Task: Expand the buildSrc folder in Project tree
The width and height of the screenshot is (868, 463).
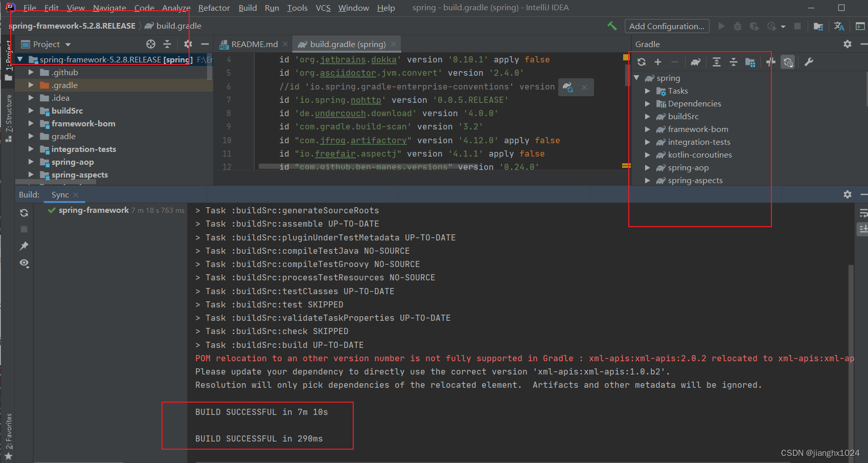Action: tap(31, 111)
